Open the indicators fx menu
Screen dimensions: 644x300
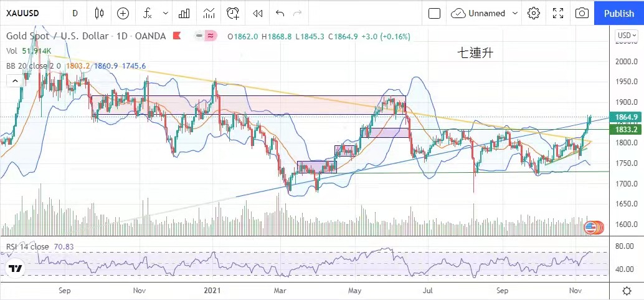[x=147, y=13]
